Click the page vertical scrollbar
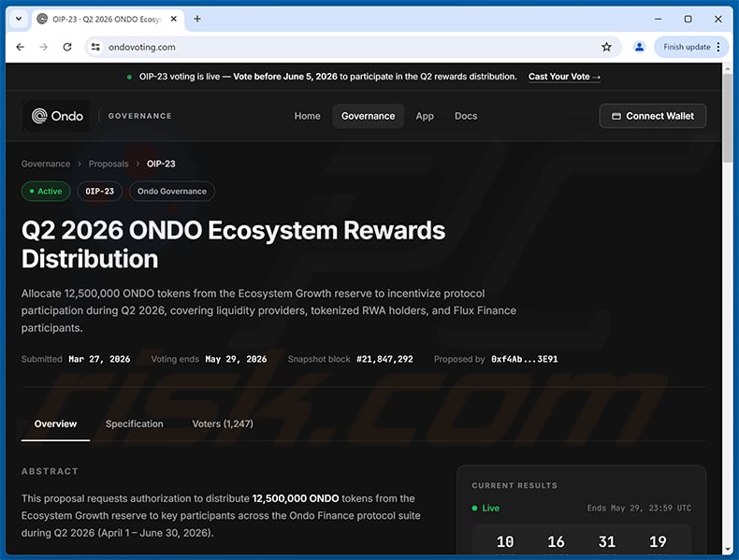Screen dimensions: 739x560 [728, 119]
